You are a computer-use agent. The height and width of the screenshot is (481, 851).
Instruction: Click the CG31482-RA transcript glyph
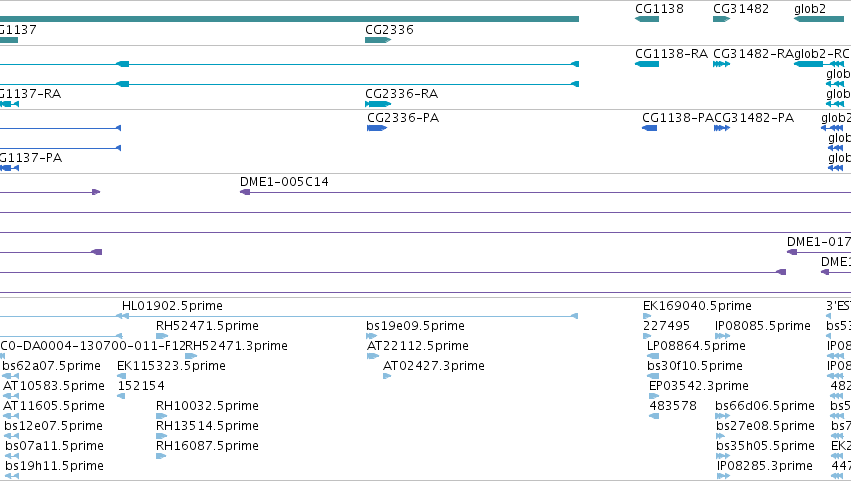click(721, 64)
